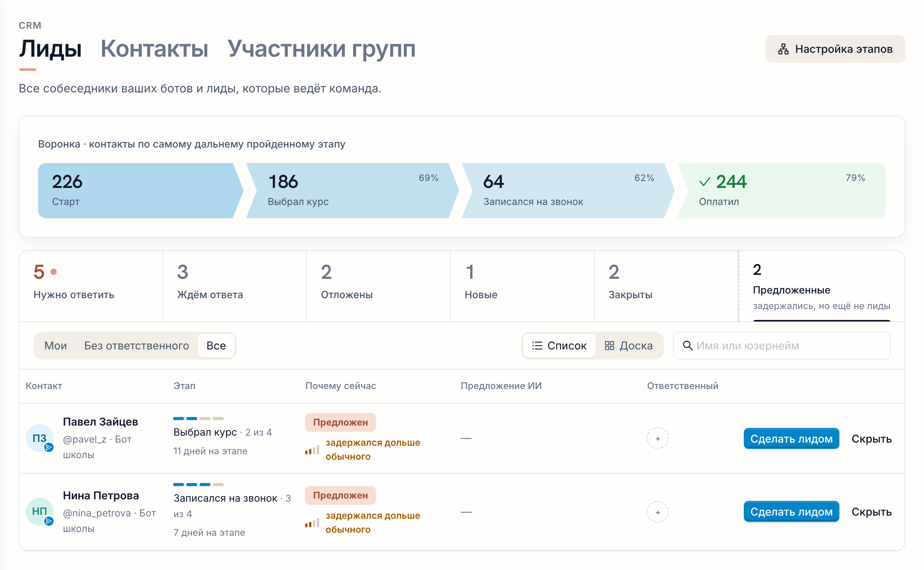The width and height of the screenshot is (924, 570).
Task: Click the Ответственный column header
Action: (683, 386)
